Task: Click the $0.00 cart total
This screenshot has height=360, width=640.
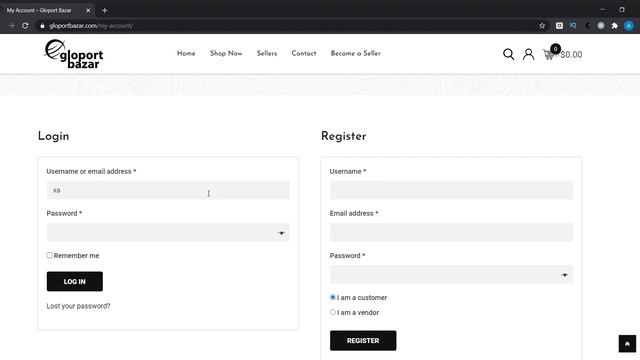Action: [571, 55]
